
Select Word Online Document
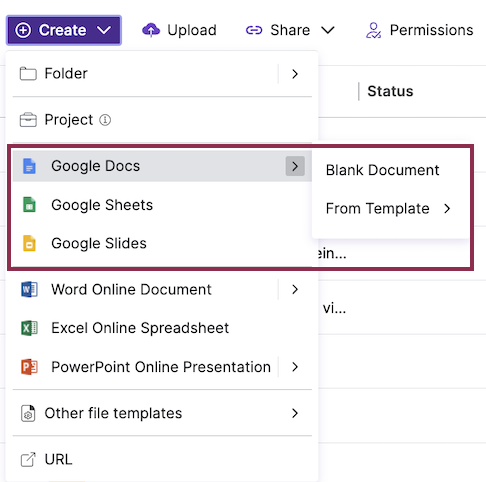[162, 289]
